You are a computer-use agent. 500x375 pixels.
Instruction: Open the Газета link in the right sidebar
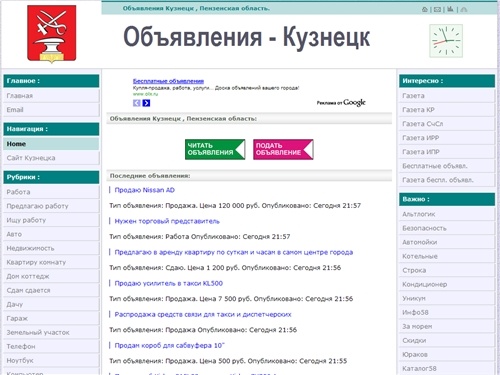[447, 96]
